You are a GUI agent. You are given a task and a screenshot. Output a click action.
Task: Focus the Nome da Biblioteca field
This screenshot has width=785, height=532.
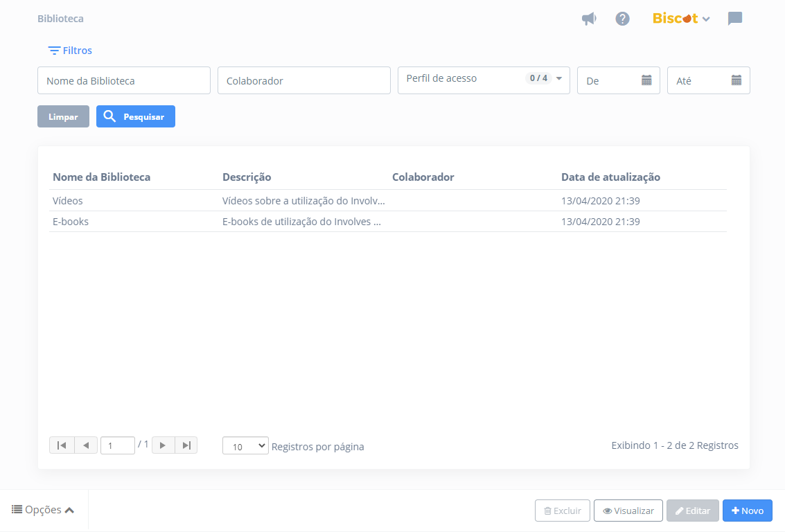click(124, 80)
